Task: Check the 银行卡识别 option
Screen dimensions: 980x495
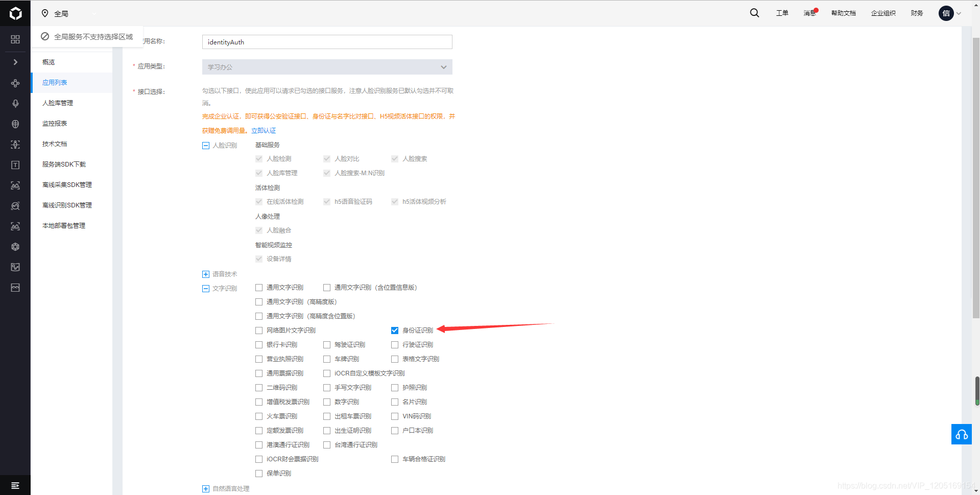Action: pyautogui.click(x=259, y=344)
